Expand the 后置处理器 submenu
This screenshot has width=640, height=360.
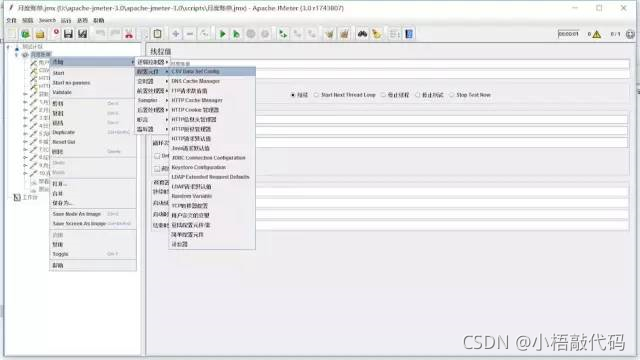tap(152, 110)
